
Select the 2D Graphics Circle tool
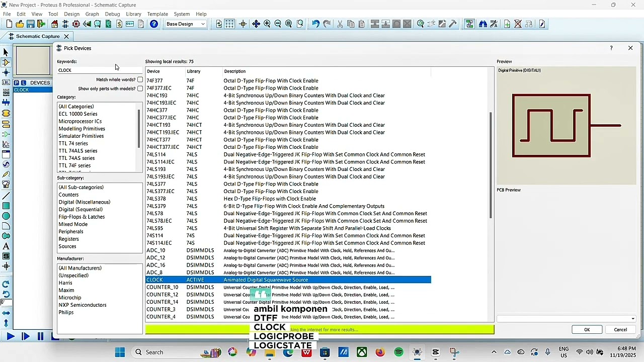coord(6,216)
